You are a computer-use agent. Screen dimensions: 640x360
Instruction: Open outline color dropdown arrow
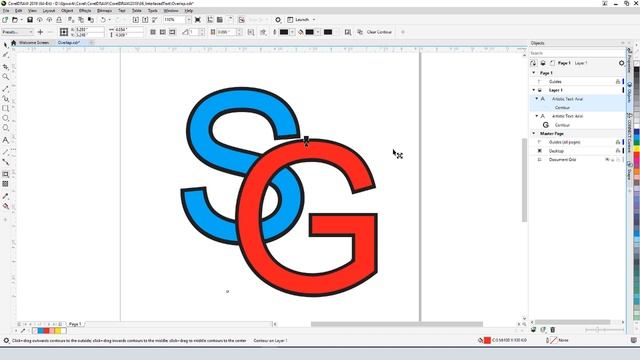(293, 32)
